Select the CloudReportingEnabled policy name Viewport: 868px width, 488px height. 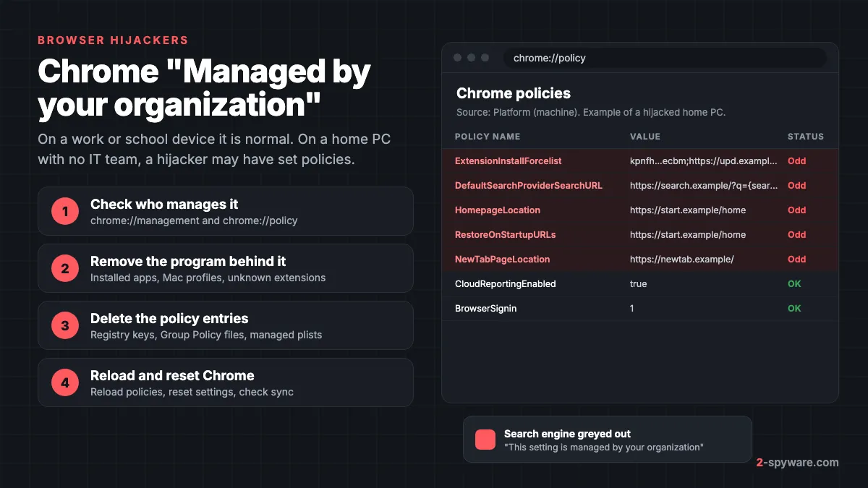click(x=506, y=284)
